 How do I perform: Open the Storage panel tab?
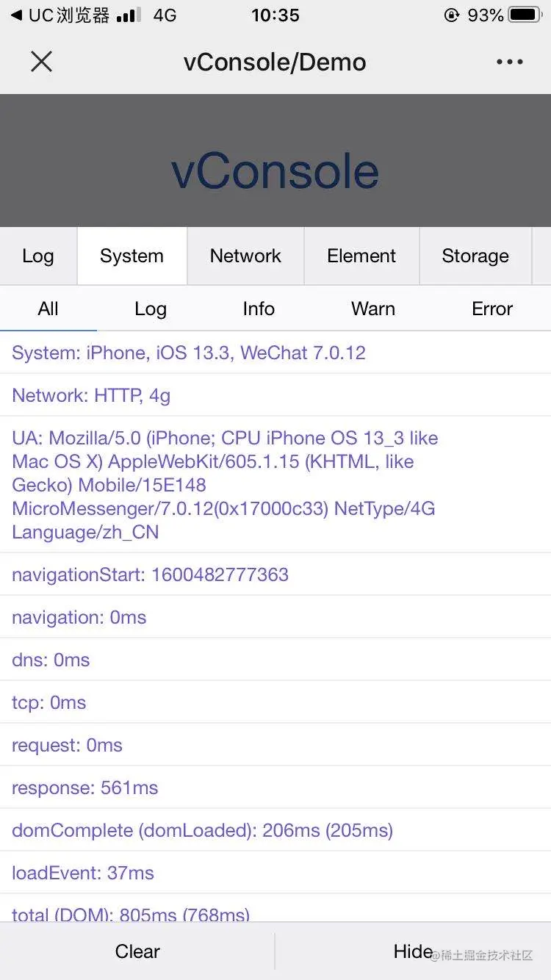pyautogui.click(x=475, y=256)
